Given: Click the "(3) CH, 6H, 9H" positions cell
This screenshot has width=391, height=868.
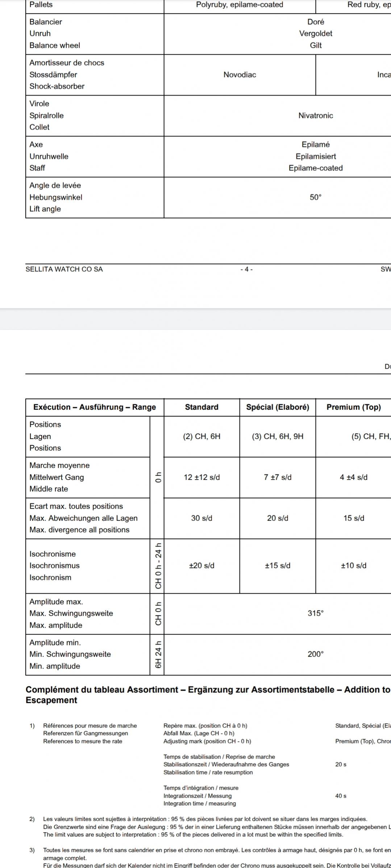Looking at the screenshot, I should (278, 437).
